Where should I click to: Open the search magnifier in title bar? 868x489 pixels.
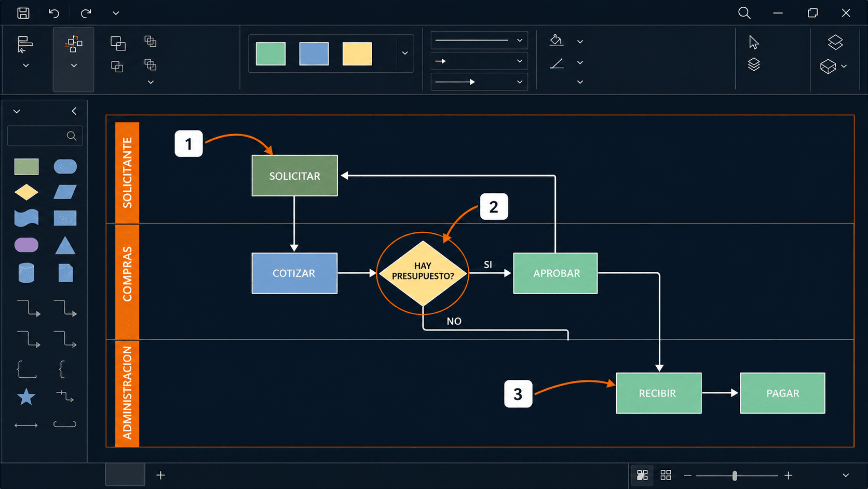point(744,13)
